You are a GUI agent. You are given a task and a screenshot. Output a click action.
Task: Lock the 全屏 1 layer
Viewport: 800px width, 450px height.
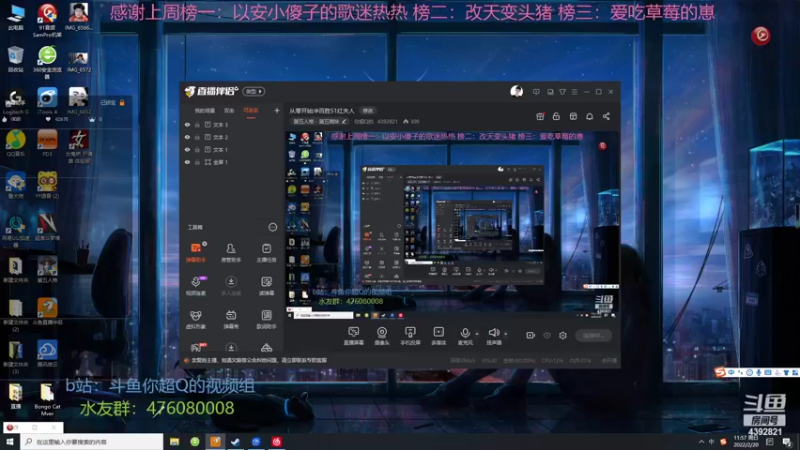(x=197, y=162)
